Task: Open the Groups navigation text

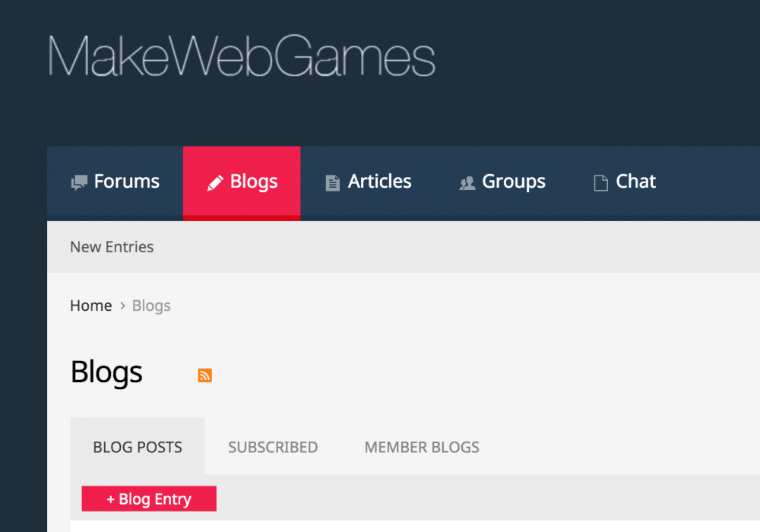Action: [514, 182]
